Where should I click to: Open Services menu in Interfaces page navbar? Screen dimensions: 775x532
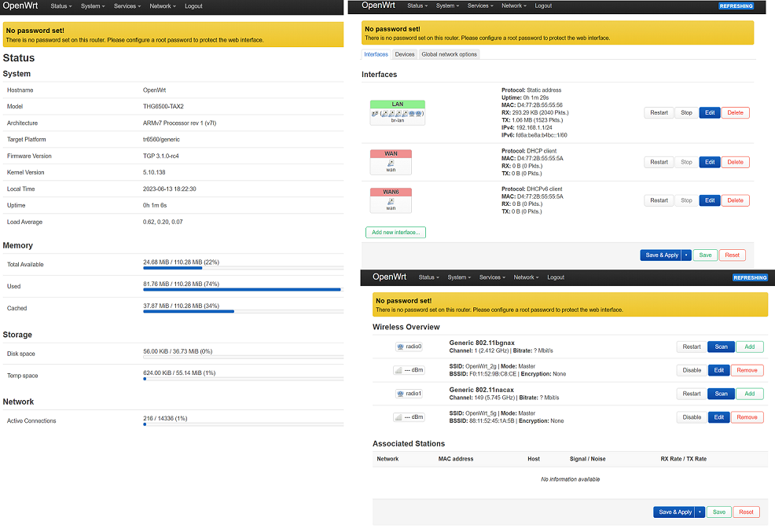[x=480, y=6]
